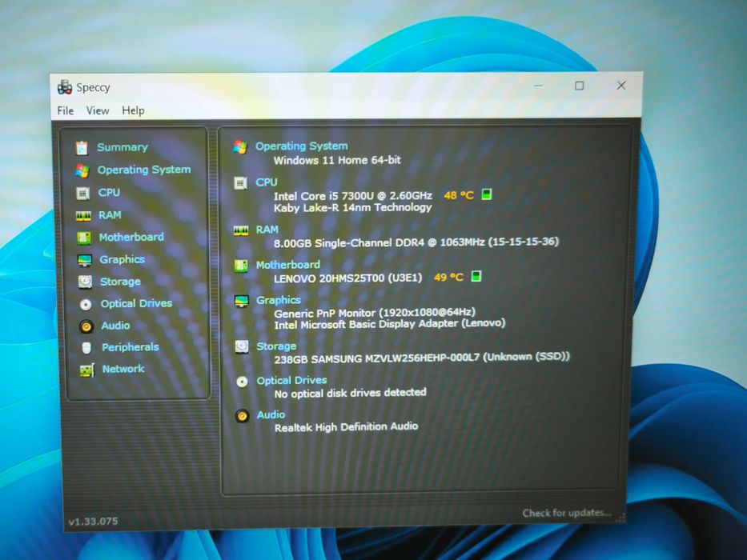Click the Storage drive icon in summary pane
This screenshot has height=560, width=747.
242,346
